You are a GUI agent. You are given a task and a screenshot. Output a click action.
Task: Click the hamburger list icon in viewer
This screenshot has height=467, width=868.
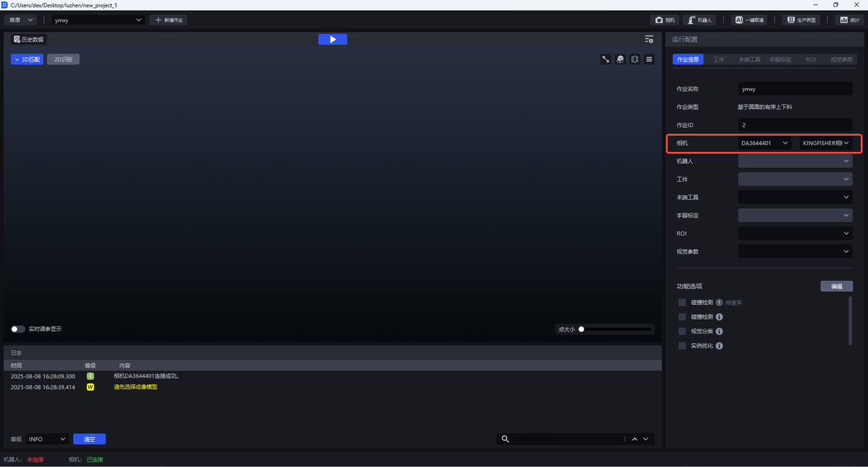click(x=649, y=60)
